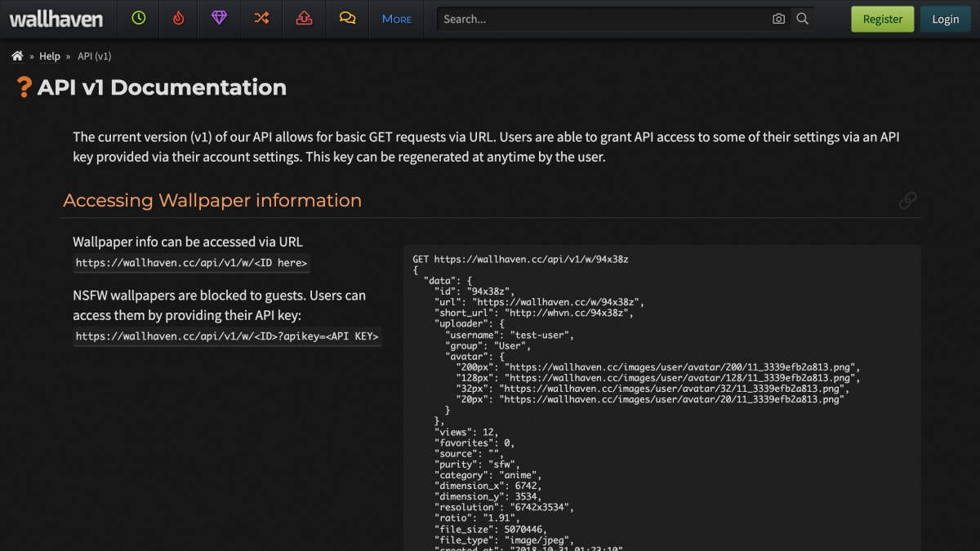
Task: Click the current version intro paragraph
Action: [486, 147]
